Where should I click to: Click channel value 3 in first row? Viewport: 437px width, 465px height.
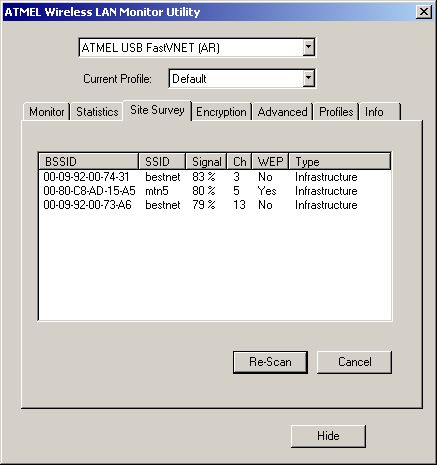(236, 177)
